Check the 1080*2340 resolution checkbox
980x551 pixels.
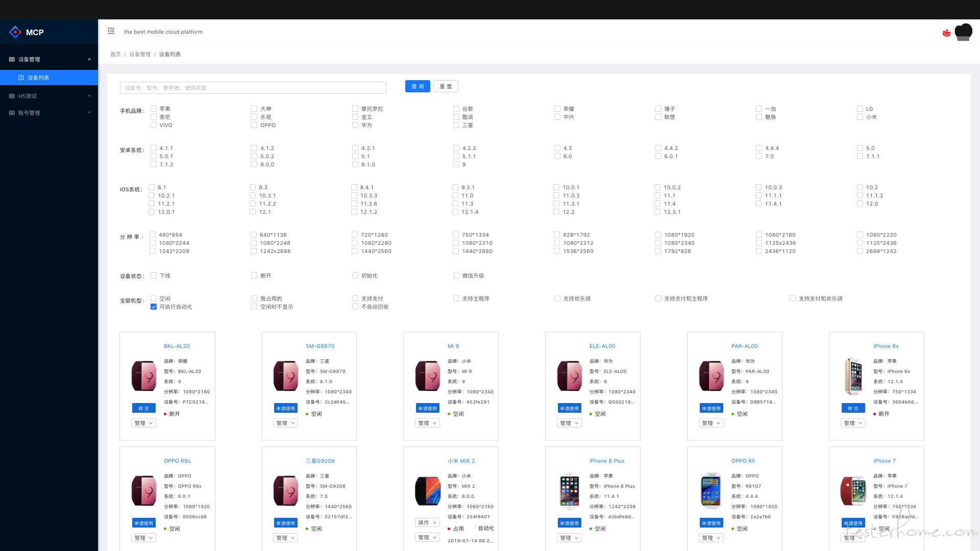point(658,243)
